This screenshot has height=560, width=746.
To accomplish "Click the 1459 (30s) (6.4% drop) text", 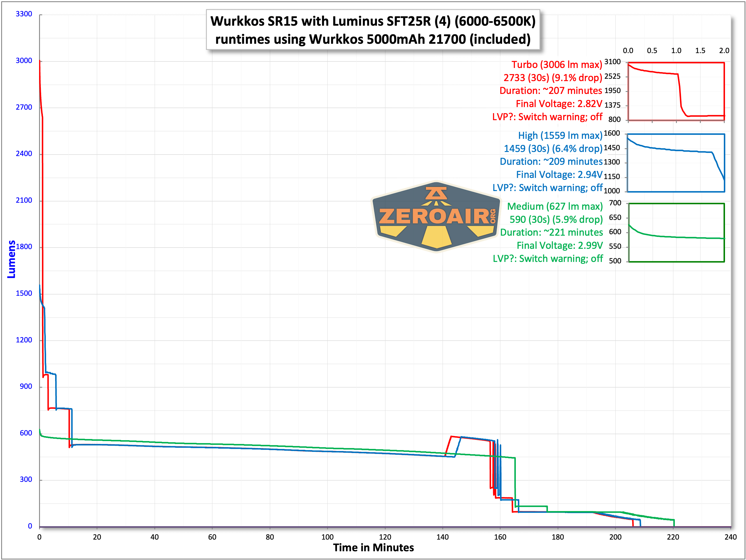I will 553,149.
